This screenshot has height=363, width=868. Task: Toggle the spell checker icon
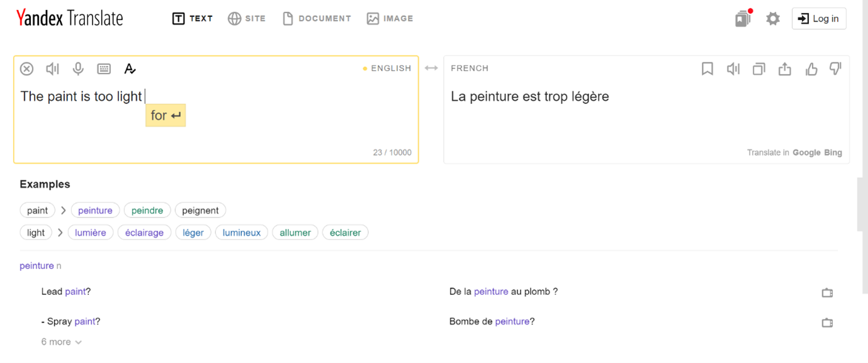click(130, 69)
